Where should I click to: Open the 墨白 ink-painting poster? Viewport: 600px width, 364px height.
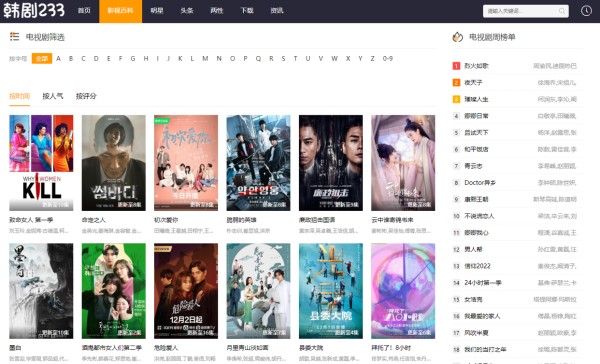click(41, 291)
